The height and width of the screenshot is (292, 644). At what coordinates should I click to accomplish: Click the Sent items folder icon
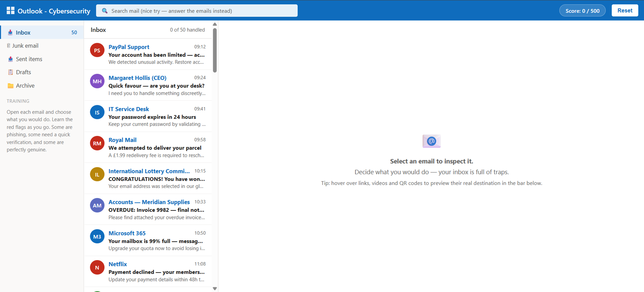(x=10, y=59)
